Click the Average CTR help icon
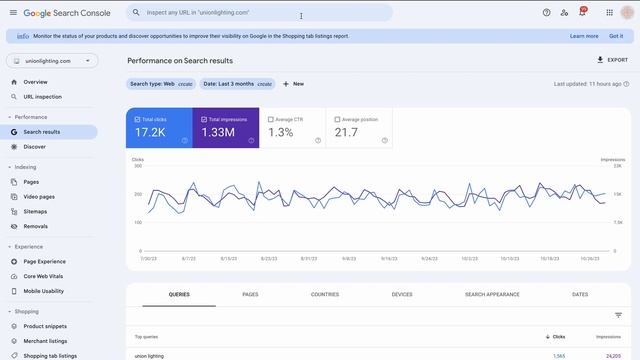Viewport: 640px width, 360px height. [318, 140]
